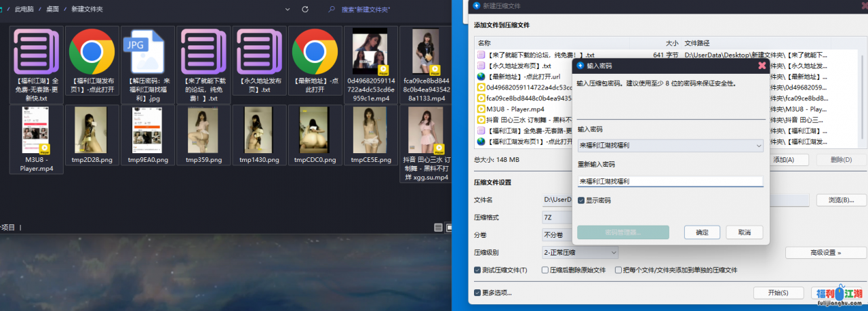Click the 确定 button in password dialog
The width and height of the screenshot is (868, 311).
(x=703, y=232)
